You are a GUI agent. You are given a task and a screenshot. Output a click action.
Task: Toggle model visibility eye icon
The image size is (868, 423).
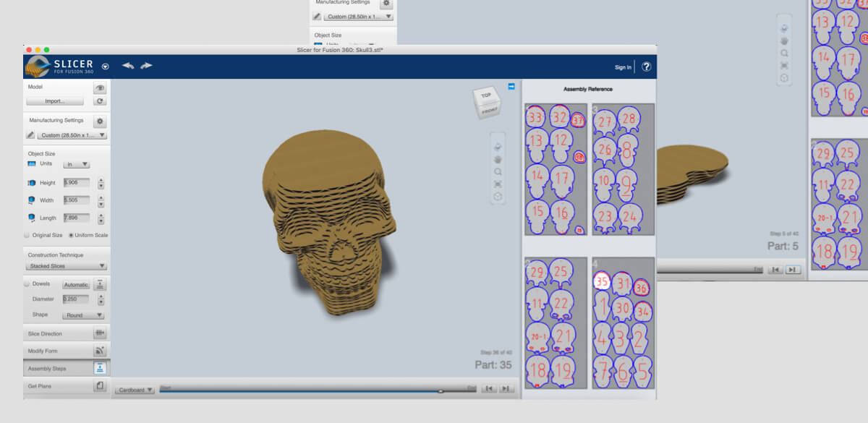[100, 88]
